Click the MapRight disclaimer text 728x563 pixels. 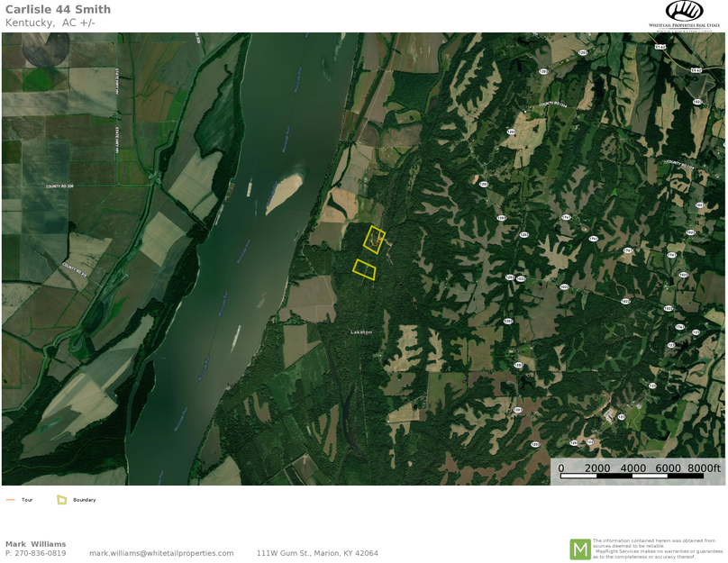657,549
